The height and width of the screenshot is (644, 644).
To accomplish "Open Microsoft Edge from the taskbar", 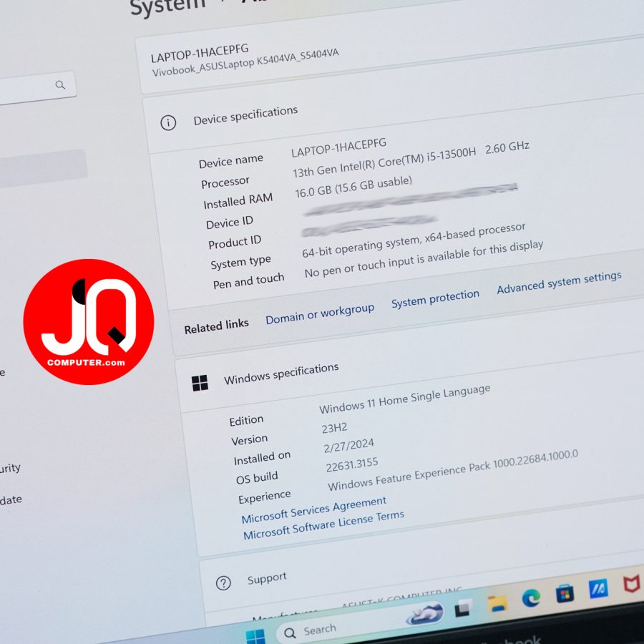I will [x=531, y=597].
